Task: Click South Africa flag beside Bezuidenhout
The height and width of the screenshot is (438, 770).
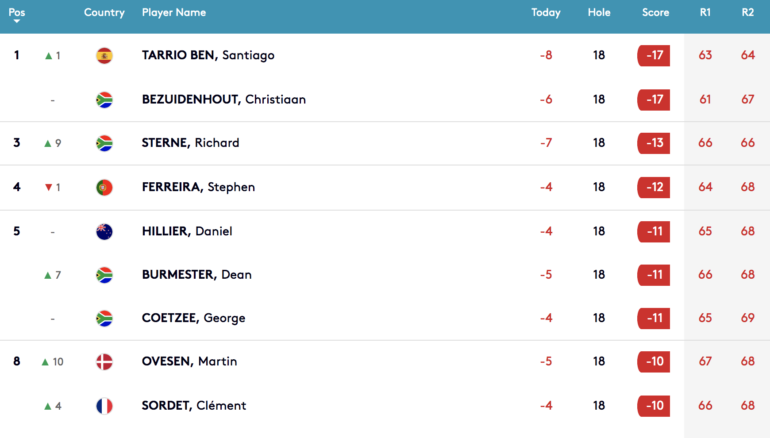Action: (104, 100)
